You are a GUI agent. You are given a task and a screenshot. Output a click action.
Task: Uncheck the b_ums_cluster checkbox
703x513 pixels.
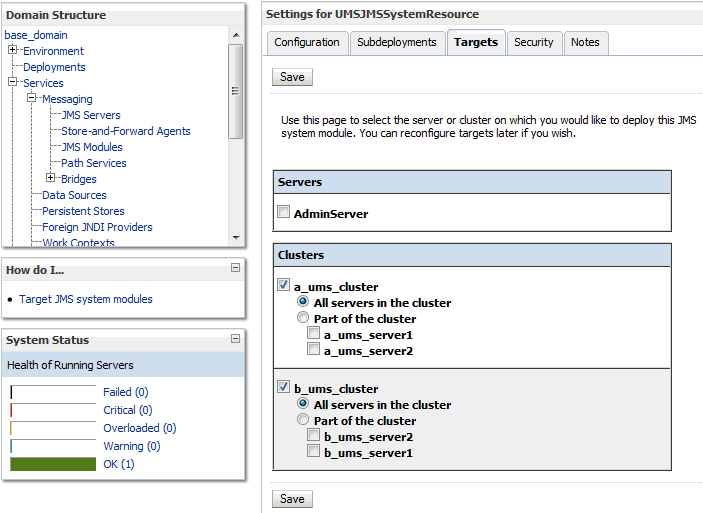click(283, 386)
